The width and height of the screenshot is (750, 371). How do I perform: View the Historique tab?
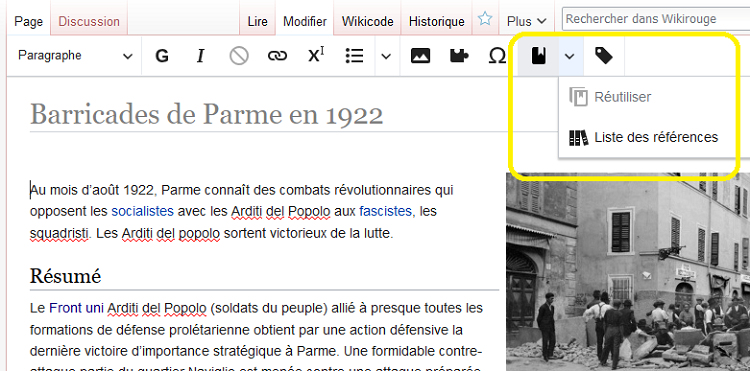437,22
